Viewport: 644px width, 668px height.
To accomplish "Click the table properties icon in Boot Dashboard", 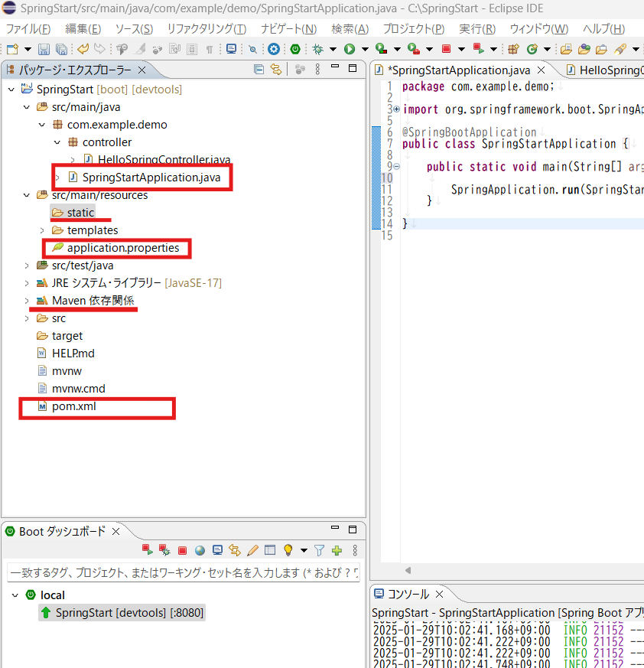I will 270,550.
